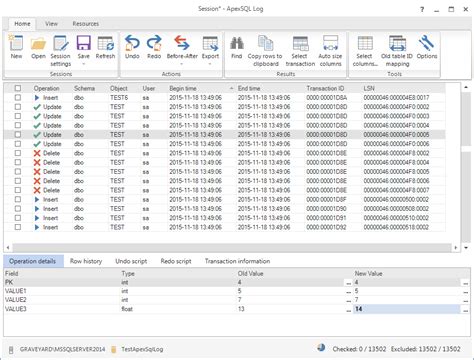Open VALUE1 new value ellipsis button
This screenshot has width=474, height=360.
pyautogui.click(x=465, y=292)
